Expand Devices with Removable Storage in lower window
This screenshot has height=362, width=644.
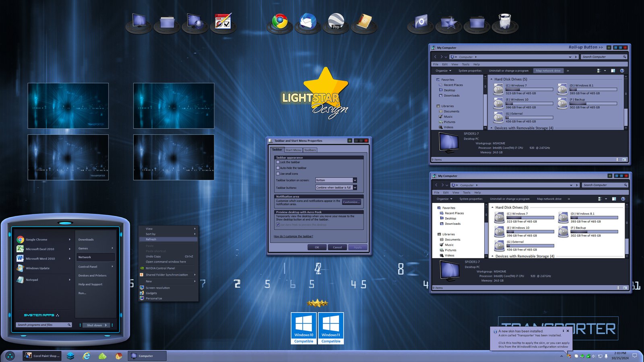492,256
